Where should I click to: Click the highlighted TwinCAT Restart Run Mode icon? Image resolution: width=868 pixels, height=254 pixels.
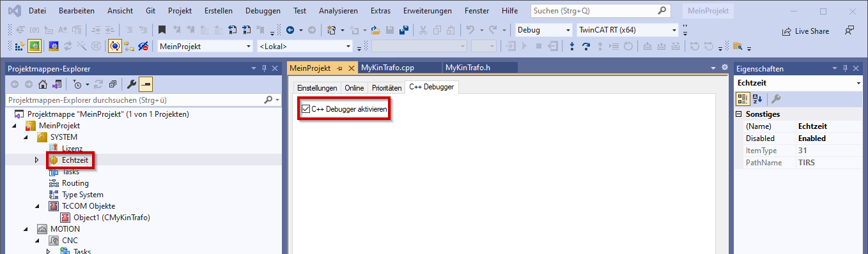(x=34, y=46)
